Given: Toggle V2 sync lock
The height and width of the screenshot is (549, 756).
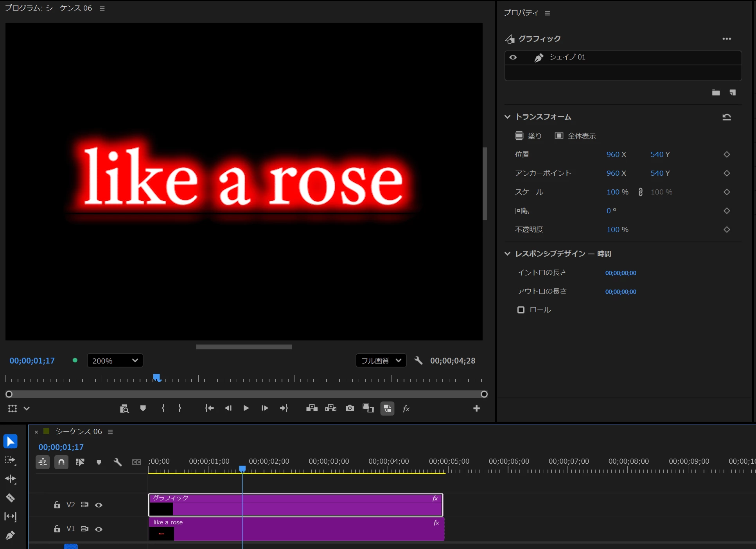Looking at the screenshot, I should [84, 505].
